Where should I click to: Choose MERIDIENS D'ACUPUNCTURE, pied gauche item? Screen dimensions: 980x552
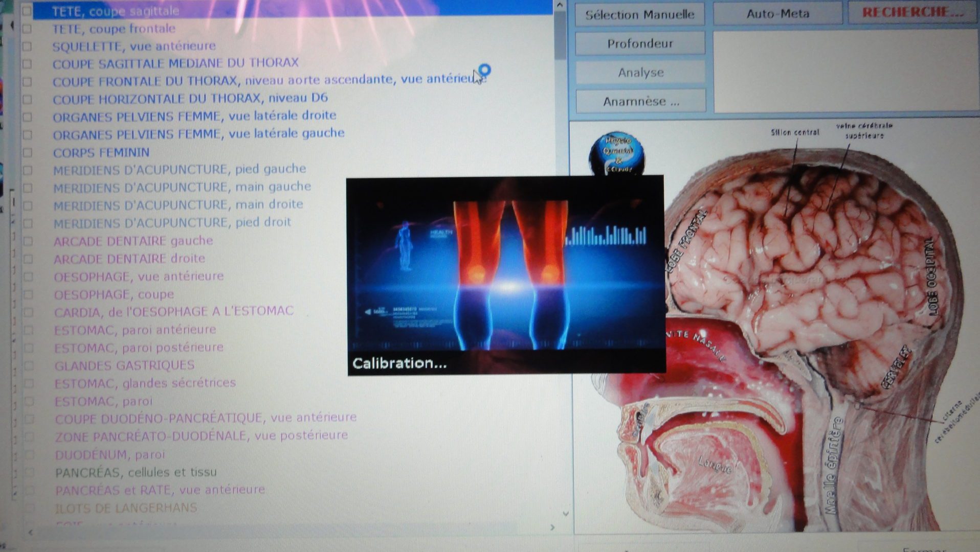pos(179,169)
